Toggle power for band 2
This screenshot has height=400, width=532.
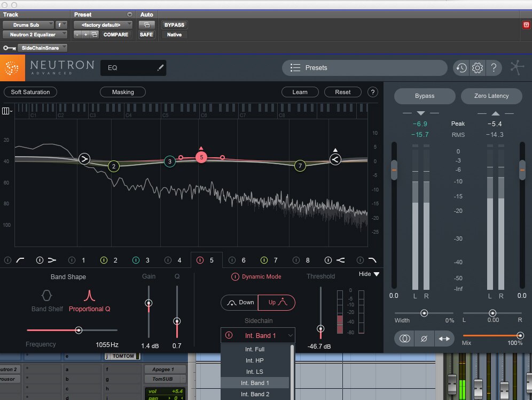(x=104, y=260)
